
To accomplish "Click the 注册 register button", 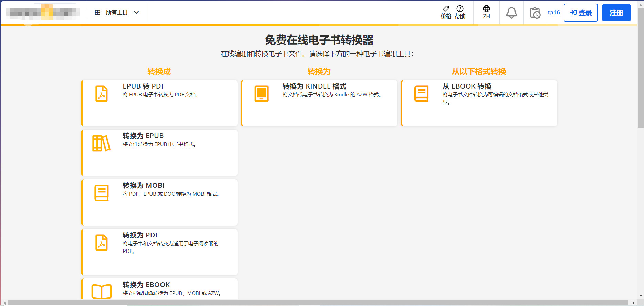I will (616, 13).
